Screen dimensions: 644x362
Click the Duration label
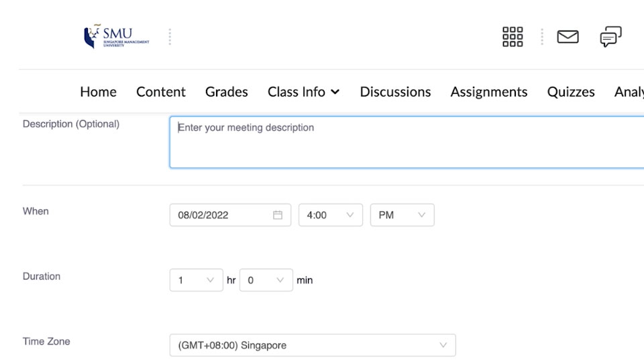pyautogui.click(x=42, y=276)
